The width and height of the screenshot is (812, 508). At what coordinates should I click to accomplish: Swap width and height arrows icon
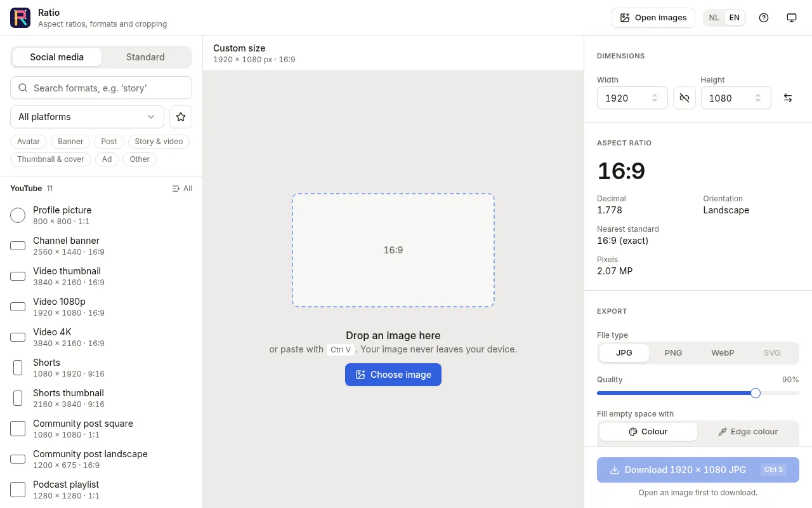tap(788, 98)
